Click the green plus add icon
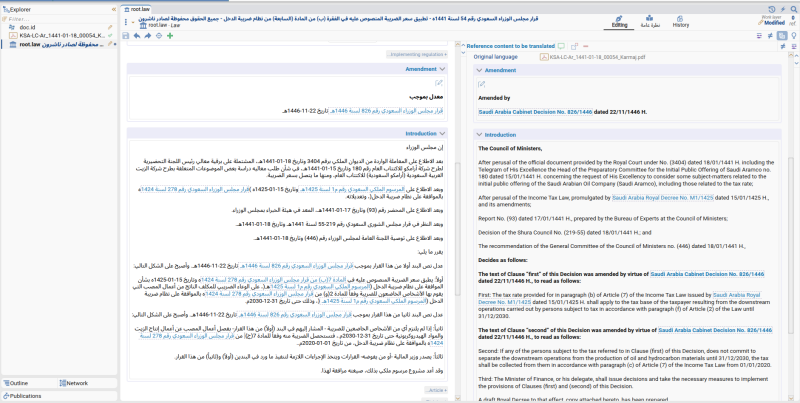Image resolution: width=800 pixels, height=403 pixels. click(x=170, y=36)
